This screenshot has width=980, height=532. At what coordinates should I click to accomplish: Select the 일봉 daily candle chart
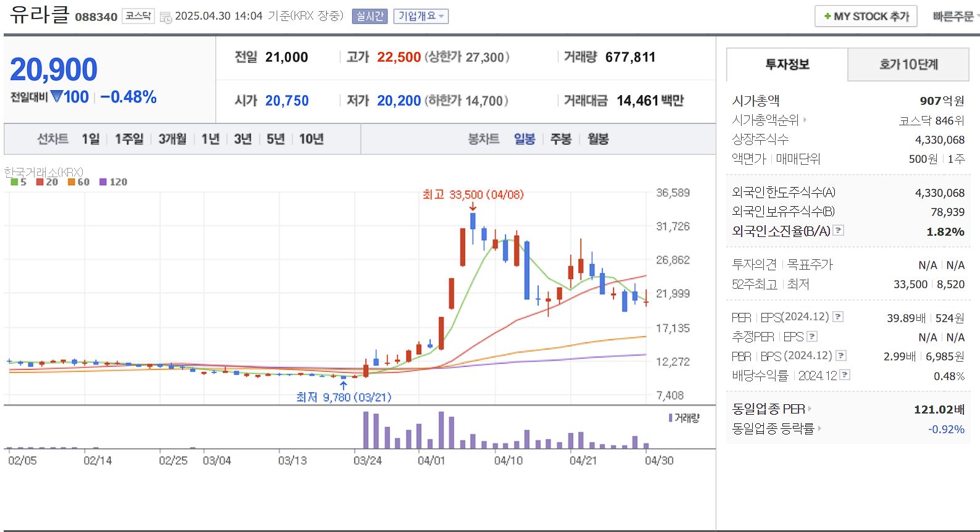point(525,139)
